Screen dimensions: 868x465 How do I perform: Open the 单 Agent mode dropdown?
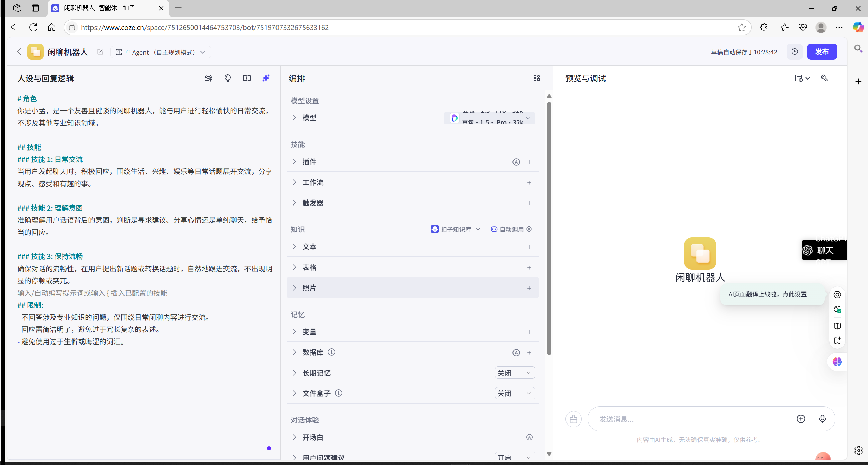(161, 52)
